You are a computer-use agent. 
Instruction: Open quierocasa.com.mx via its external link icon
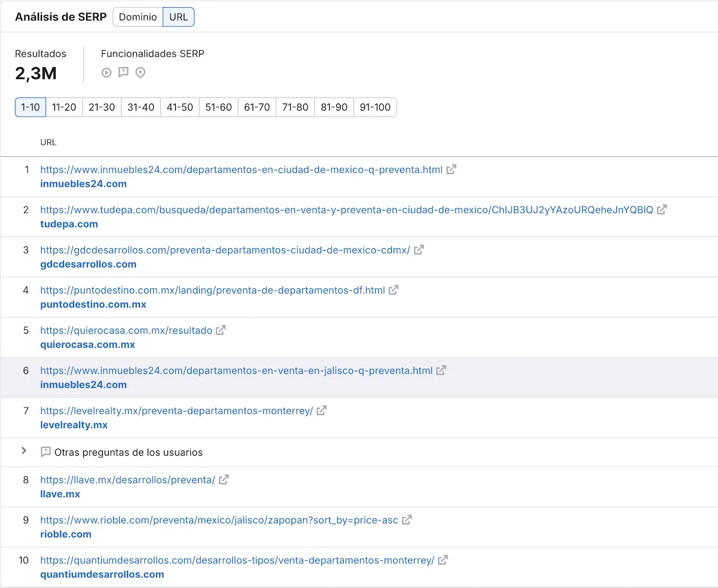tap(221, 330)
